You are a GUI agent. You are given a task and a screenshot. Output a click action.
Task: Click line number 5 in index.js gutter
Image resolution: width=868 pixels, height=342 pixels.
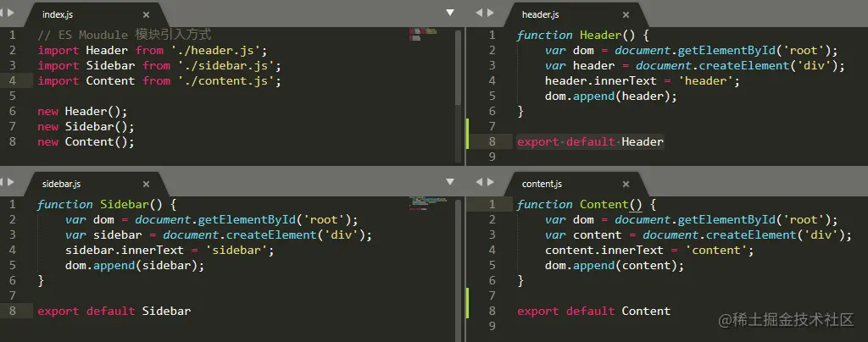pos(12,97)
